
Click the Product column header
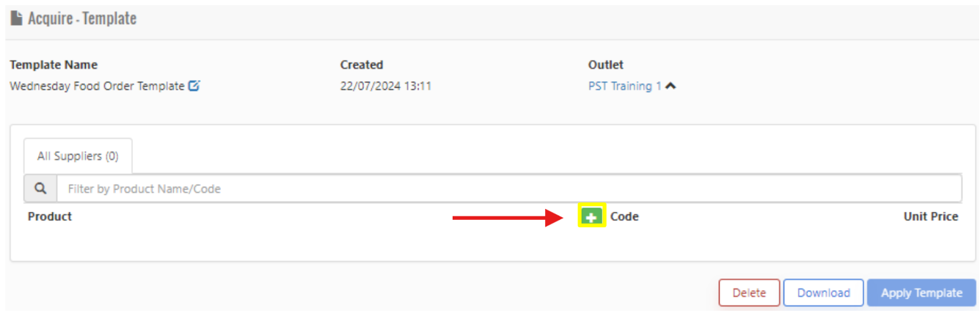[x=50, y=216]
